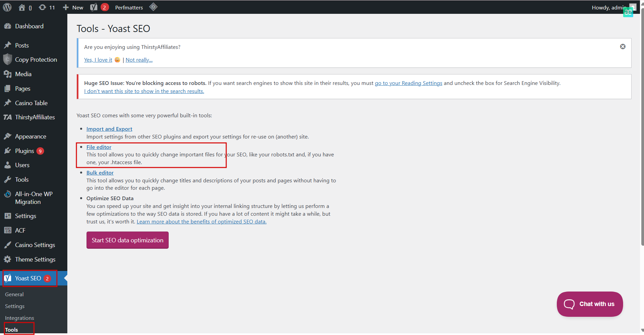Open Yoast Integrations submenu item
The image size is (644, 335).
20,318
